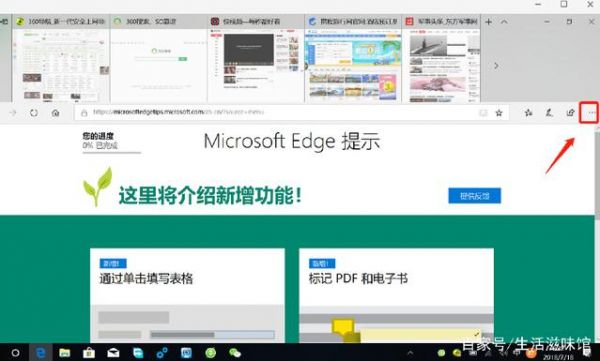600x361 pixels.
Task: Open a new tab with plus
Action: 489,22
